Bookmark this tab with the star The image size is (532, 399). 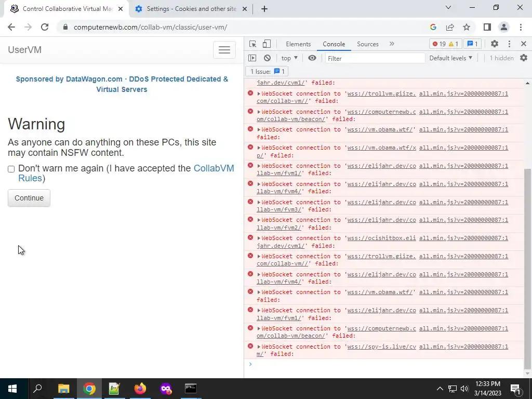(x=467, y=27)
